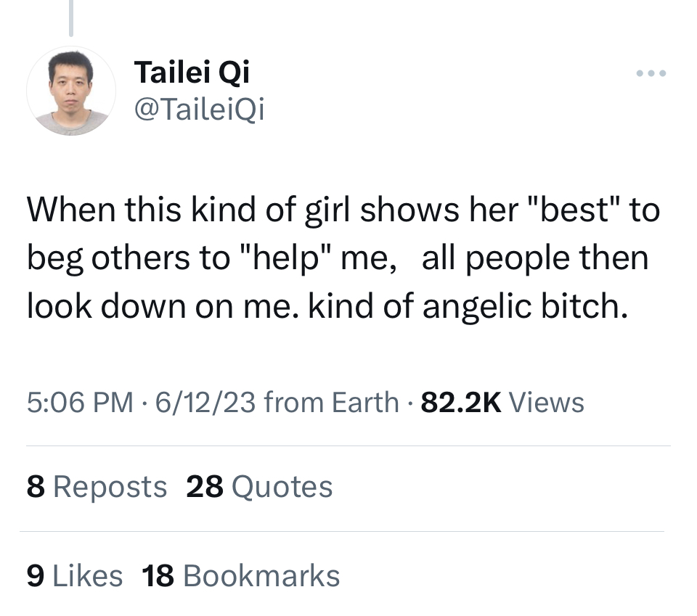Click the number 8 beside Reposts
This screenshot has width=697, height=616.
pos(35,486)
